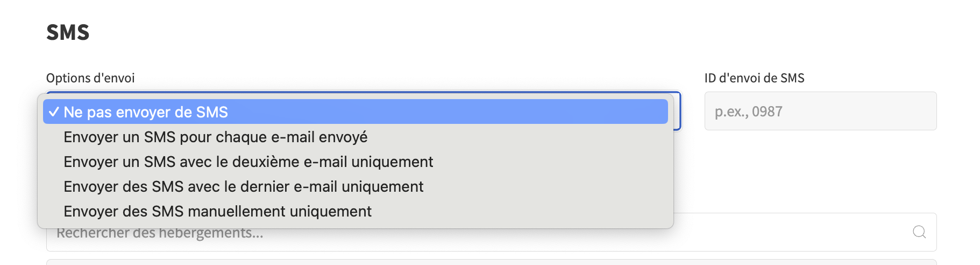The width and height of the screenshot is (980, 265).
Task: Collapse the Options d'envoi select box edge
Action: pyautogui.click(x=678, y=111)
